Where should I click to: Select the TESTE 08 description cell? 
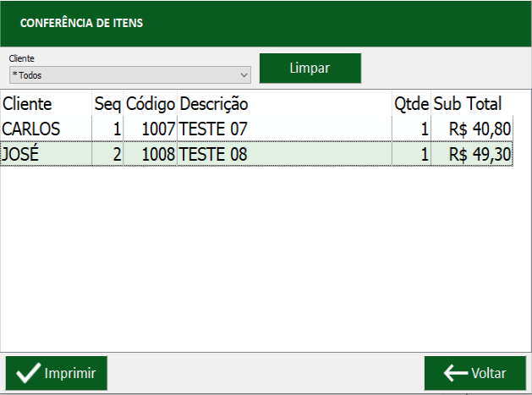pyautogui.click(x=284, y=154)
